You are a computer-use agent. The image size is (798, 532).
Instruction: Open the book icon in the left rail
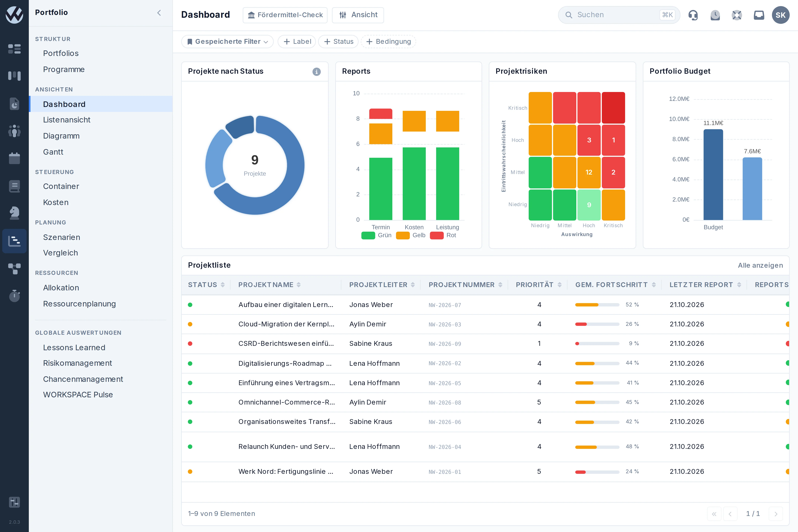[14, 186]
